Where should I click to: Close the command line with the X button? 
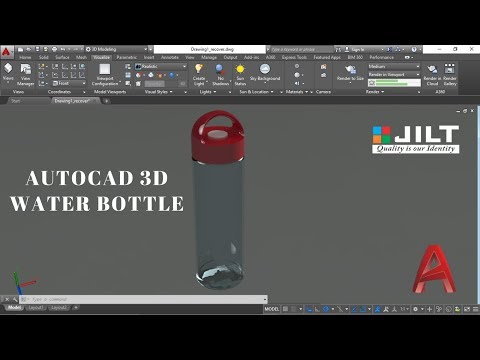[7, 299]
